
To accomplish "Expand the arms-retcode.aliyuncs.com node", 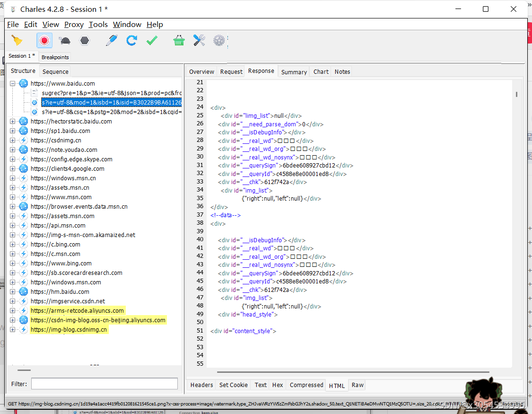I will [13, 311].
